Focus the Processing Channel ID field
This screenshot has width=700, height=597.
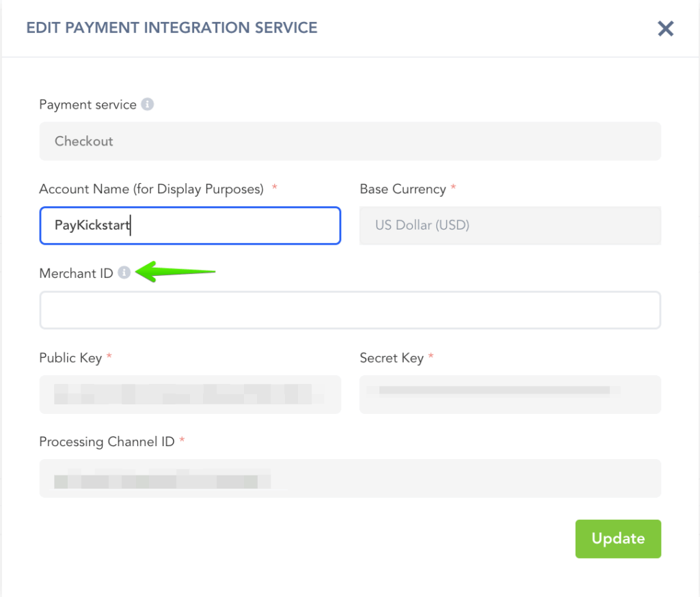(350, 478)
